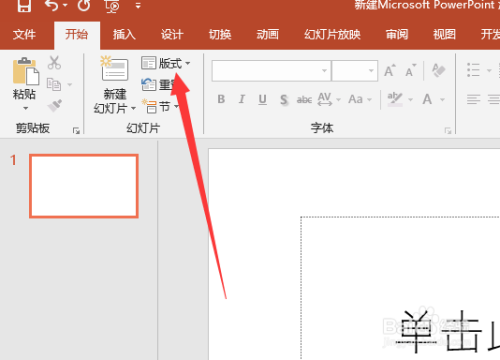Clear all formatting eraser icon
This screenshot has height=360, width=500.
(x=439, y=70)
